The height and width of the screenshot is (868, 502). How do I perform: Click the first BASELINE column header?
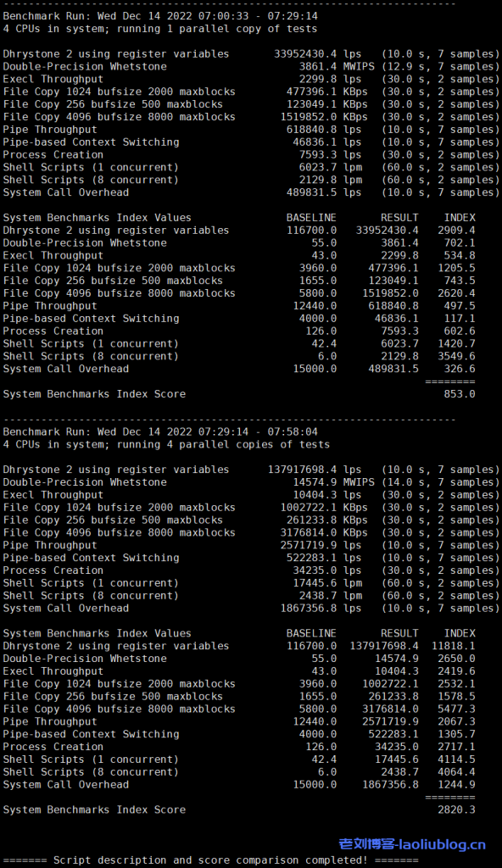[x=311, y=218]
